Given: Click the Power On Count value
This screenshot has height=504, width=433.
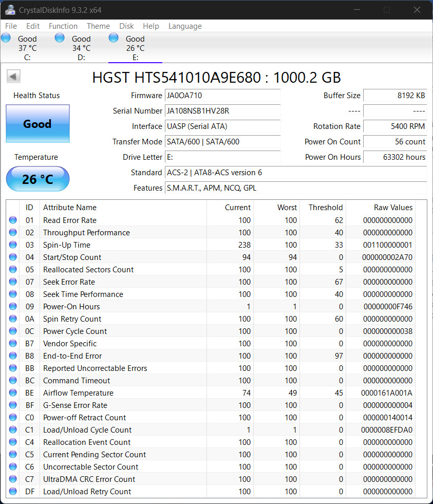Looking at the screenshot, I should pos(395,142).
